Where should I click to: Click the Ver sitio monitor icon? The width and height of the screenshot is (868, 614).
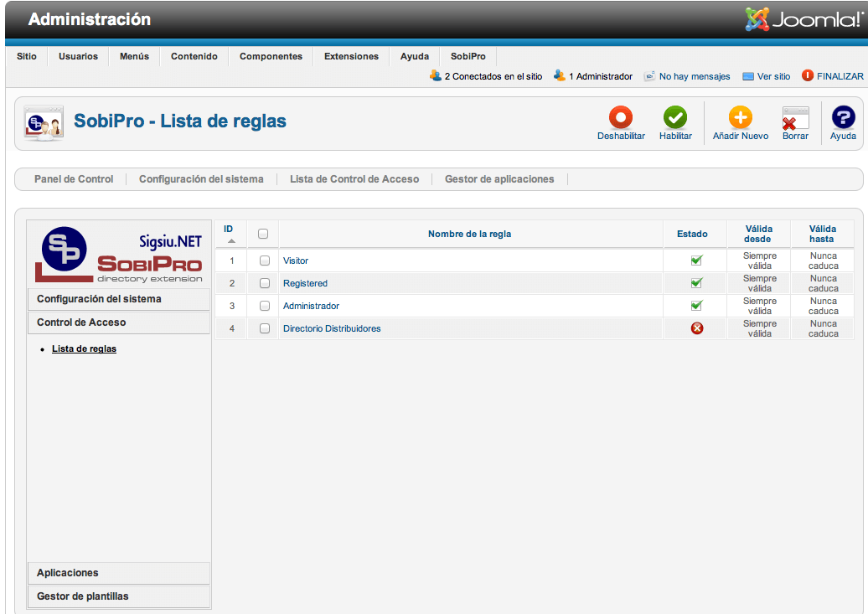[748, 76]
